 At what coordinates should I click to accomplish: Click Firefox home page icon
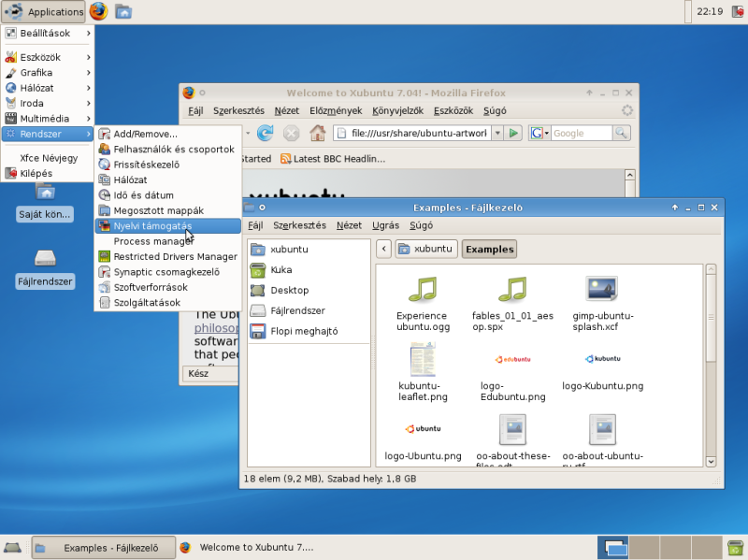tap(317, 134)
